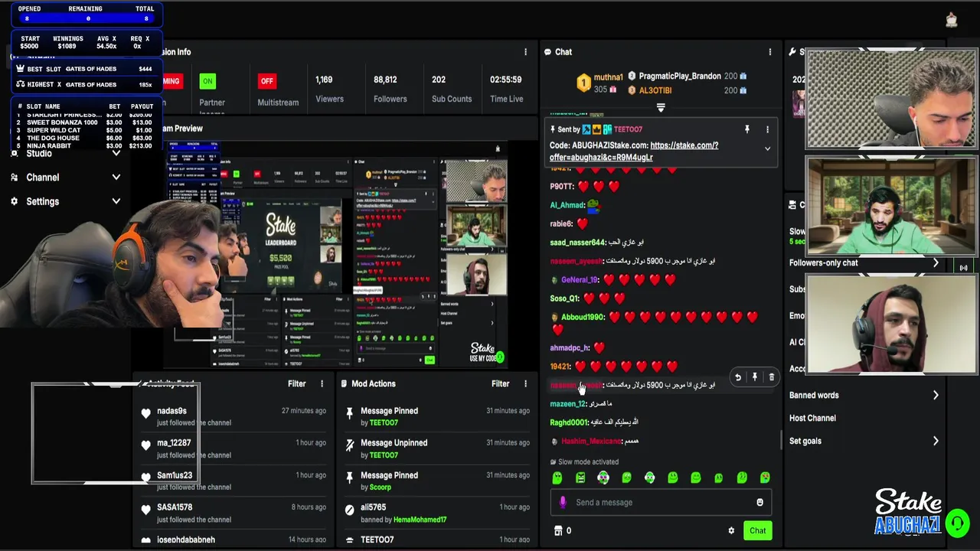The height and width of the screenshot is (551, 980).
Task: Expand the Channel sidebar section
Action: [x=116, y=178]
